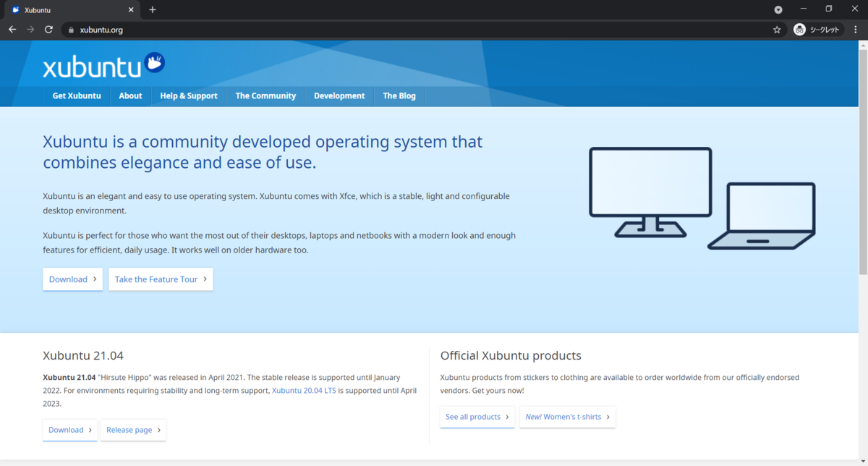The height and width of the screenshot is (466, 868).
Task: Click the Download button in hero section
Action: (x=72, y=279)
